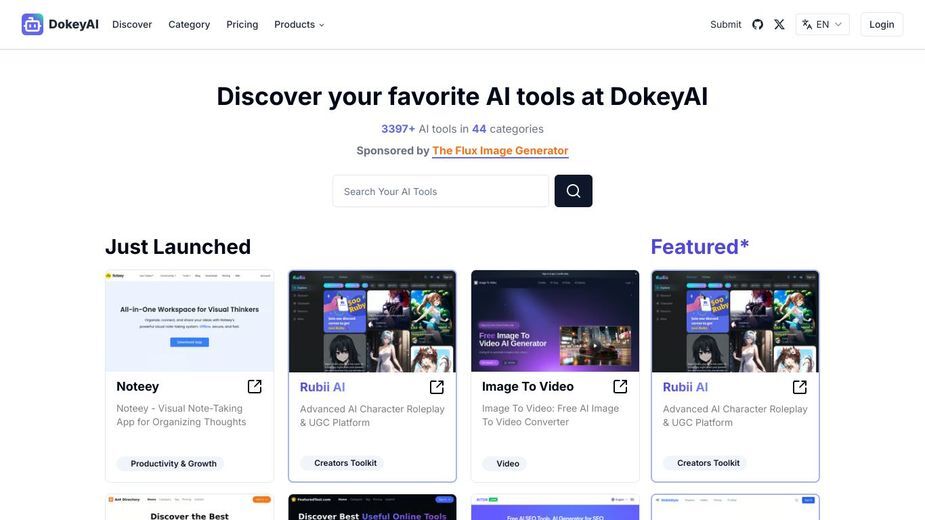Viewport: 925px width, 520px height.
Task: Click Rubii AI thumbnail in Featured column
Action: tap(735, 322)
